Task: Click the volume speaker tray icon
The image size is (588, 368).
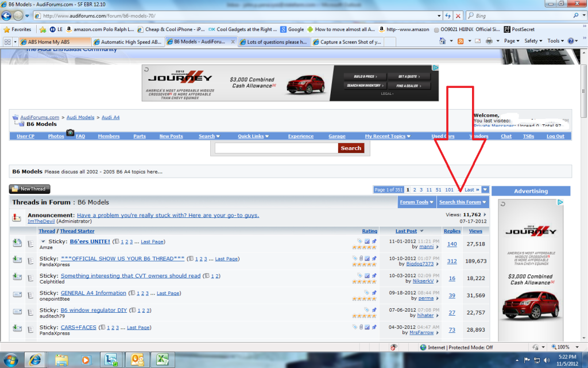Action: [x=547, y=360]
